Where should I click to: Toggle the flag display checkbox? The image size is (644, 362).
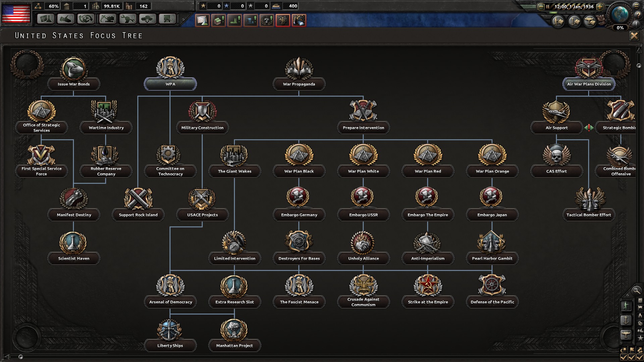point(632,358)
